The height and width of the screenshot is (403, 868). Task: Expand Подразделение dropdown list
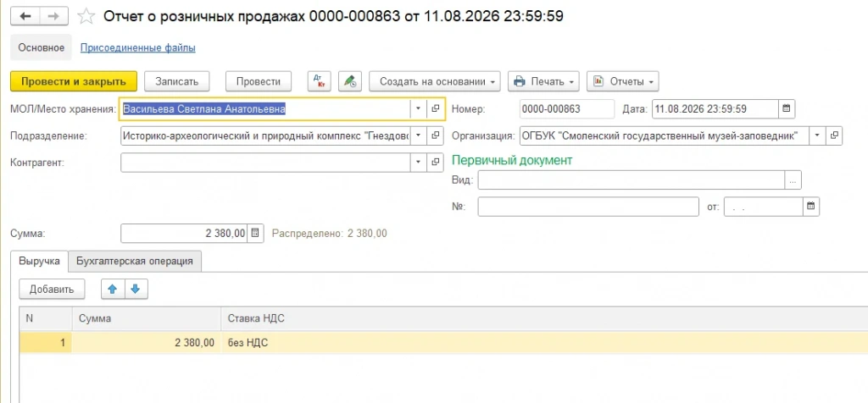point(419,135)
